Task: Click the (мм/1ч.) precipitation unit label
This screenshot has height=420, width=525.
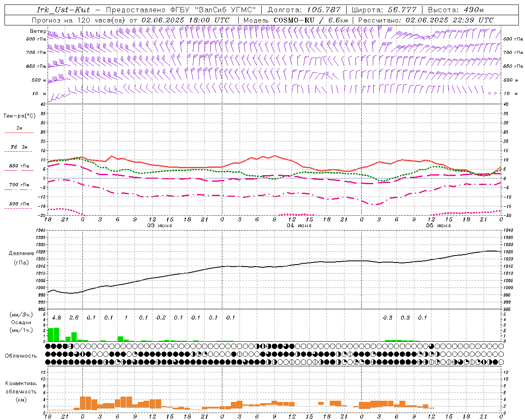Action: pos(21,330)
